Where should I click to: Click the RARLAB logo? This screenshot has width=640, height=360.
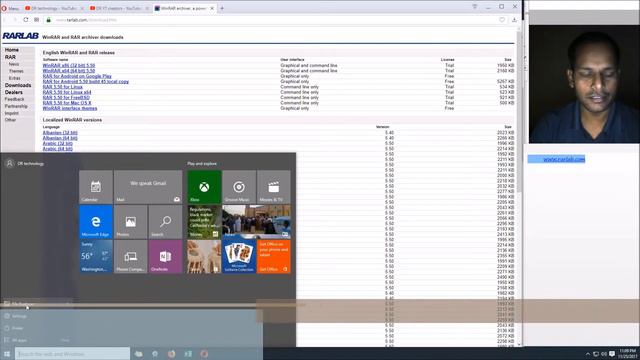tap(20, 36)
